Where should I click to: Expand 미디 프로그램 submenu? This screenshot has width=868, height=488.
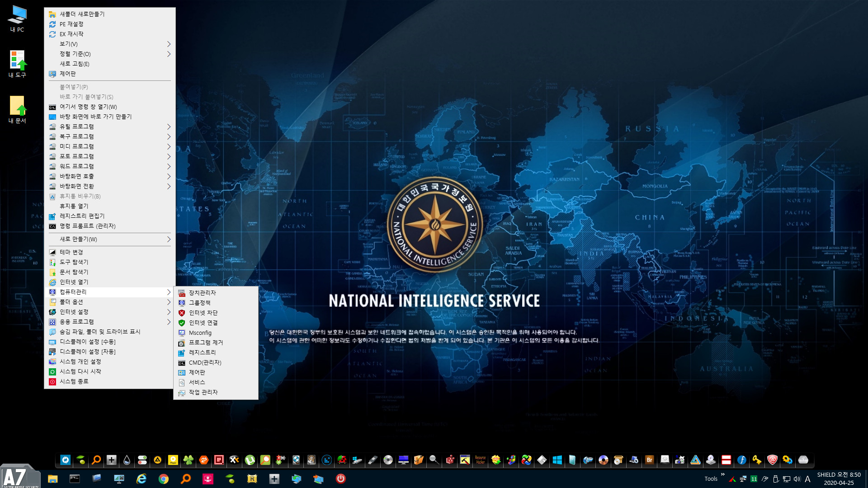coord(110,146)
